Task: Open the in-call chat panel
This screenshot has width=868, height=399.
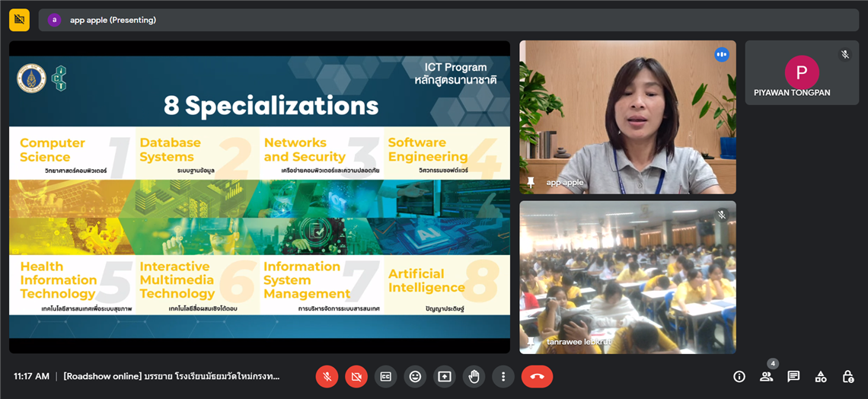Action: pos(793,376)
